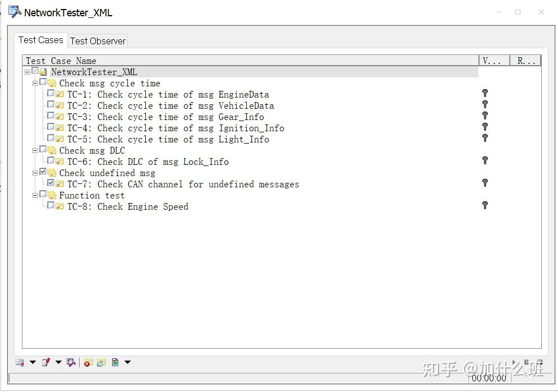
Task: Open the dropdown arrow beside the edit icon
Action: [58, 362]
